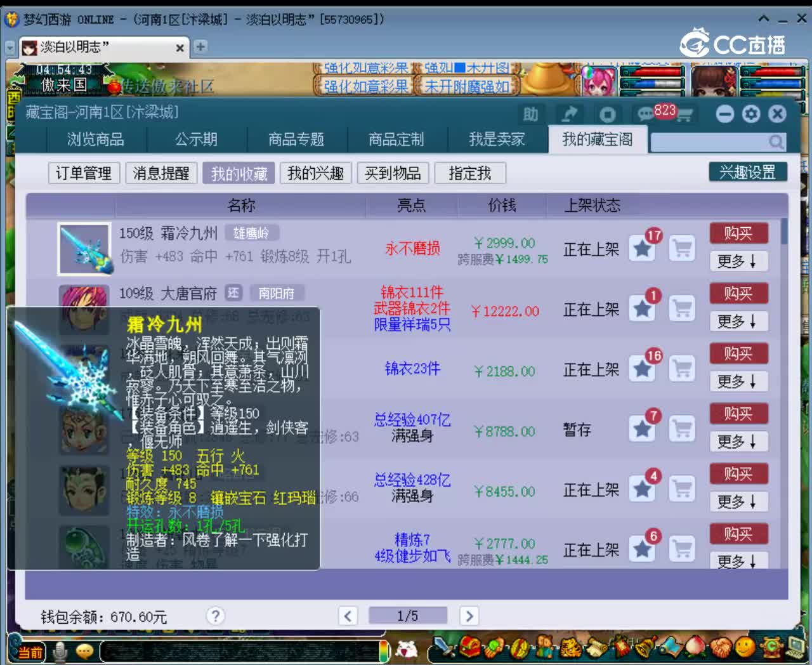Viewport: 812px width, 665px height.
Task: Toggle favorite star for ¥8788.00 item
Action: point(642,428)
